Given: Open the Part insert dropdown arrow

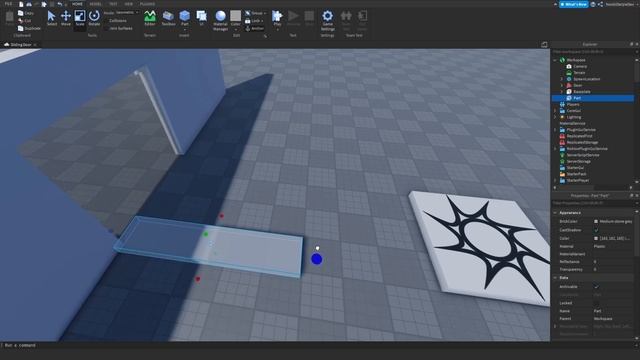Looking at the screenshot, I should 184,30.
